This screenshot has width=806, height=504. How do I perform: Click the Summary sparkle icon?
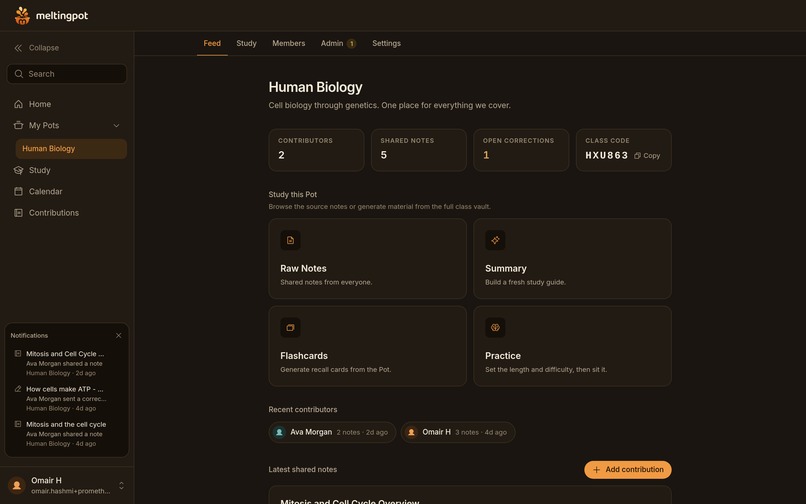point(495,240)
